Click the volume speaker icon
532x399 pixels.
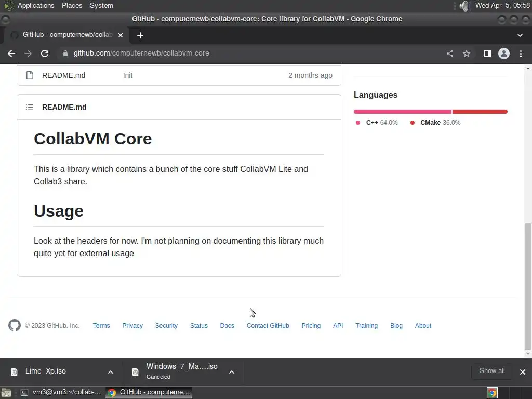[464, 6]
